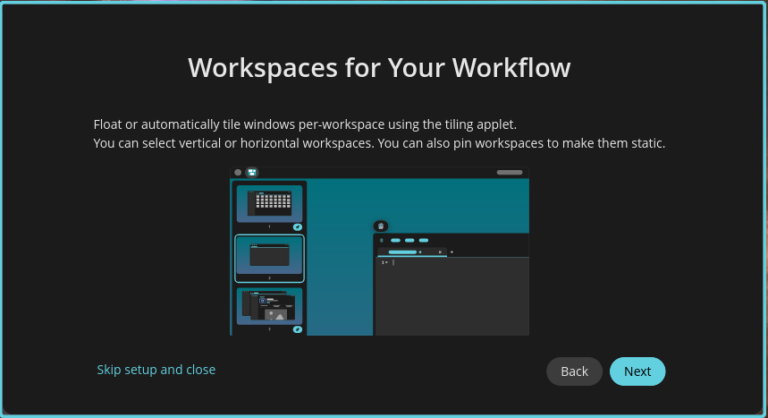Expand the fold arrow beside line 1
This screenshot has width=768, height=418.
tap(387, 262)
